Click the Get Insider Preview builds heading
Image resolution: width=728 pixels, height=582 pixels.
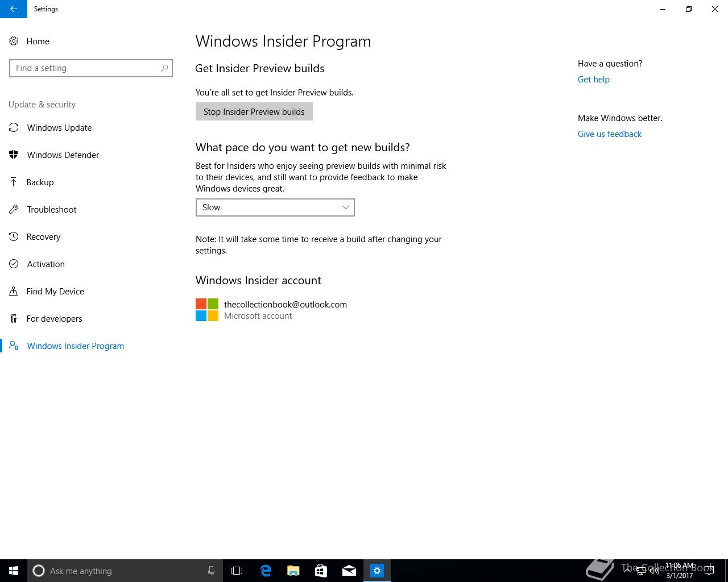[x=260, y=68]
